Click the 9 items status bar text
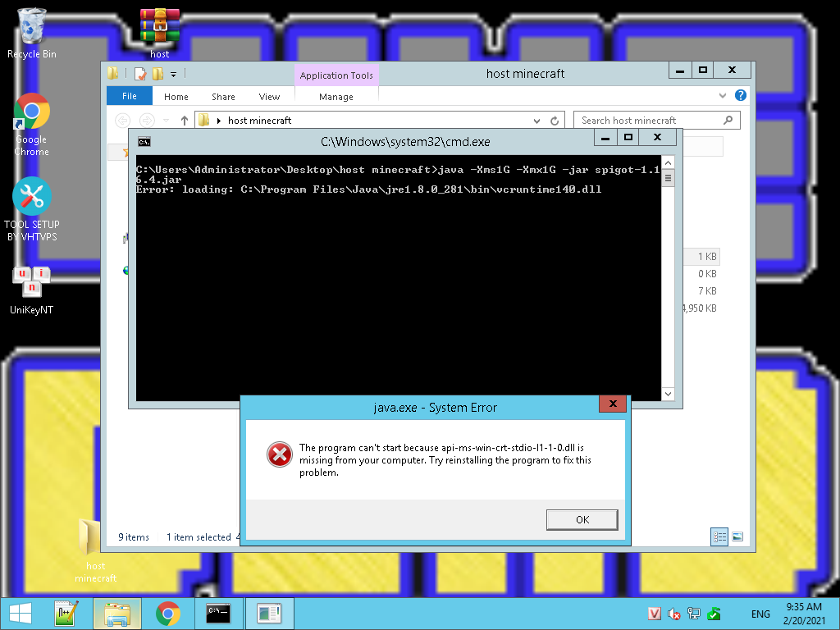Viewport: 840px width, 630px height. coord(134,536)
